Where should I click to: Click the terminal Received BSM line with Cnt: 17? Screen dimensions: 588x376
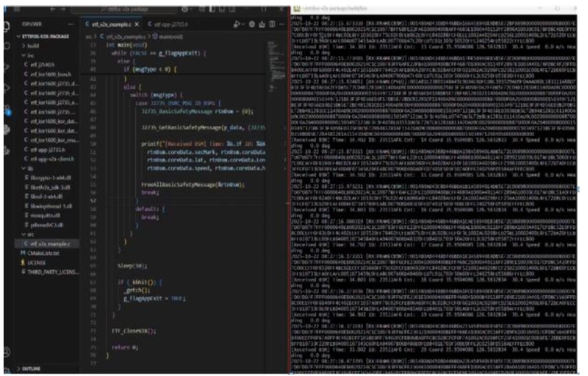(434, 245)
